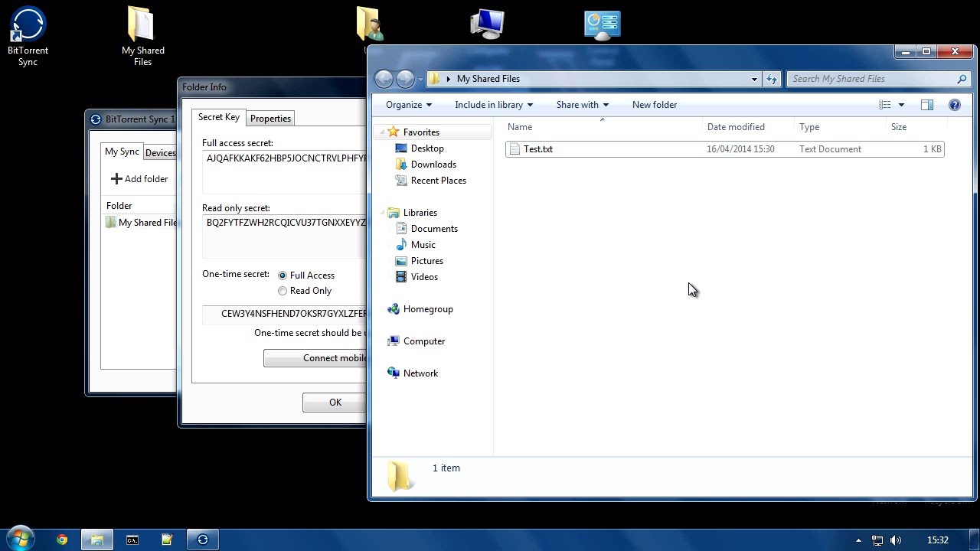The width and height of the screenshot is (980, 551).
Task: Open the BitTorrent Sync desktop shortcut
Action: pos(28,36)
